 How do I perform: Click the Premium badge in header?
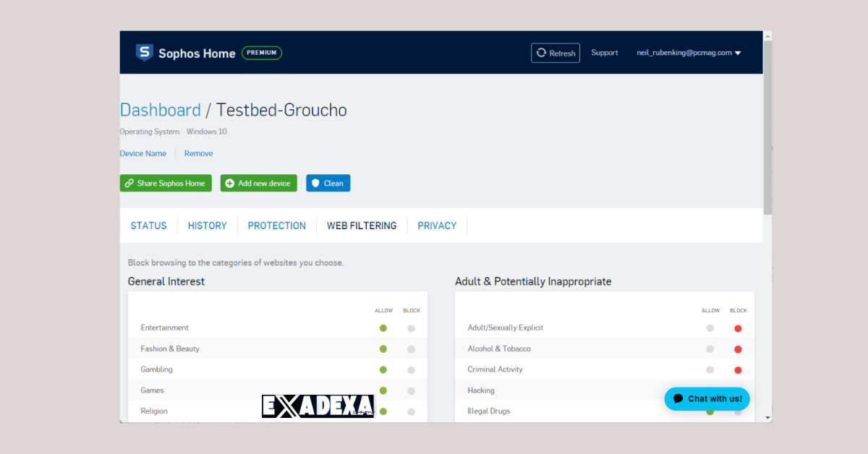(x=261, y=53)
